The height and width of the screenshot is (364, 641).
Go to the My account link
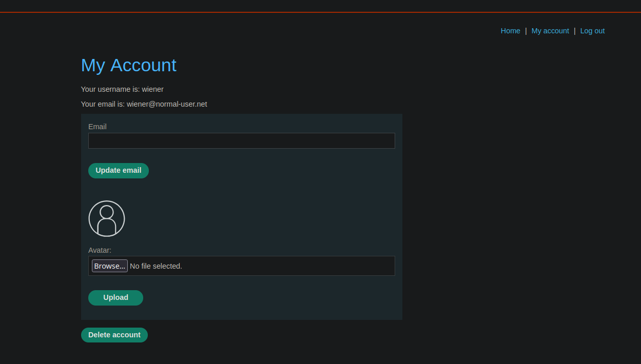(x=550, y=31)
